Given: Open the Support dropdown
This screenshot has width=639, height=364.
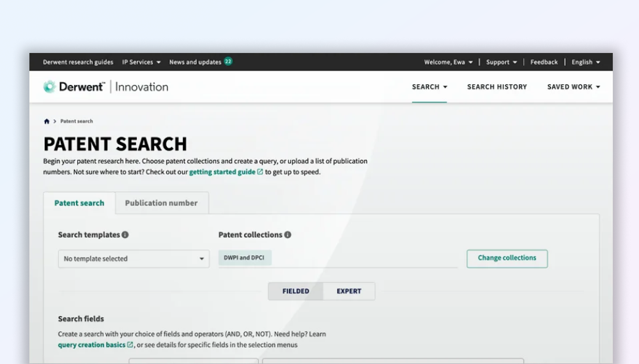Looking at the screenshot, I should pos(501,62).
